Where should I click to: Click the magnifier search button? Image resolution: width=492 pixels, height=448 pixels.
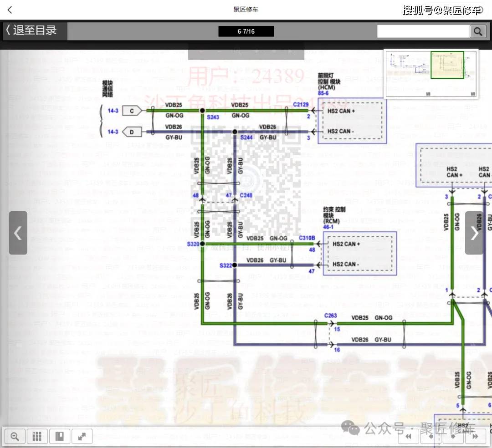point(477,31)
